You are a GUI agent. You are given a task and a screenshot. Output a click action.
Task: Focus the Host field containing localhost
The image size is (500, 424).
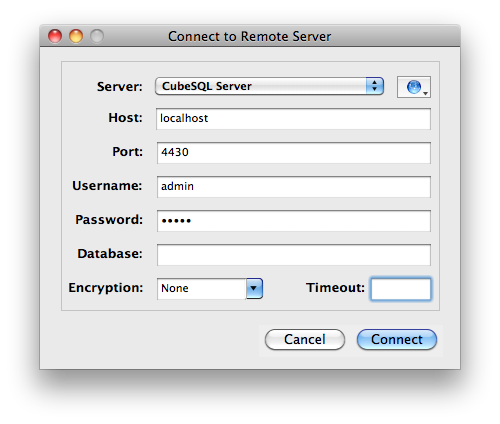click(293, 119)
